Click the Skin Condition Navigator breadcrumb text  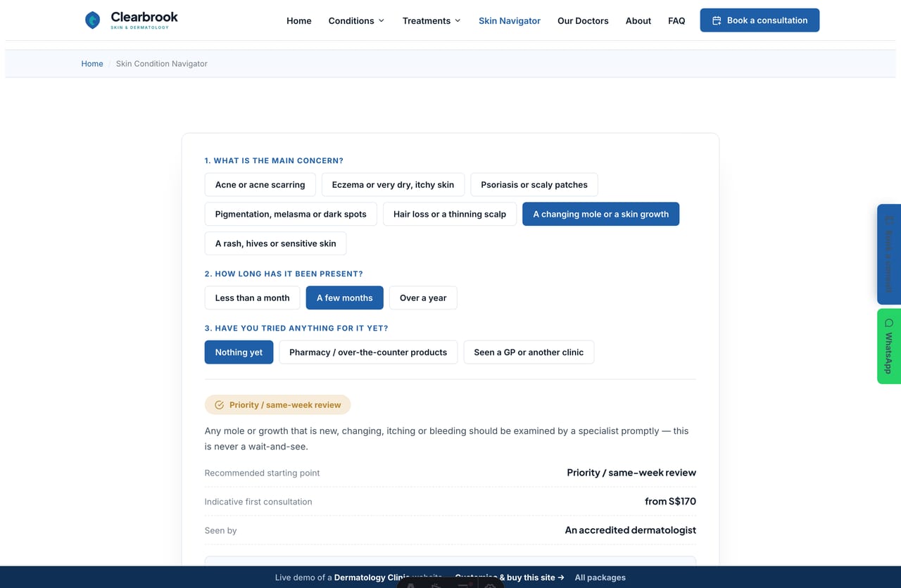[x=162, y=63]
